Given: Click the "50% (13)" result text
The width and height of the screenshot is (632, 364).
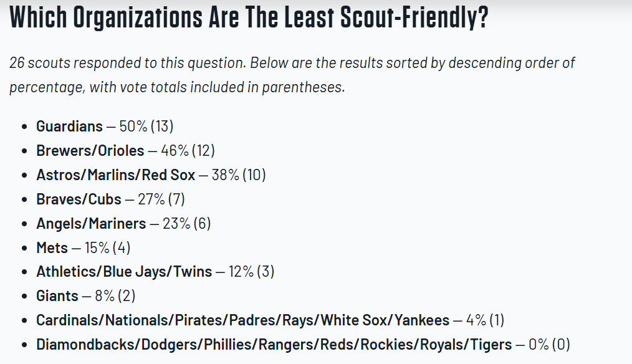Looking at the screenshot, I should [146, 127].
